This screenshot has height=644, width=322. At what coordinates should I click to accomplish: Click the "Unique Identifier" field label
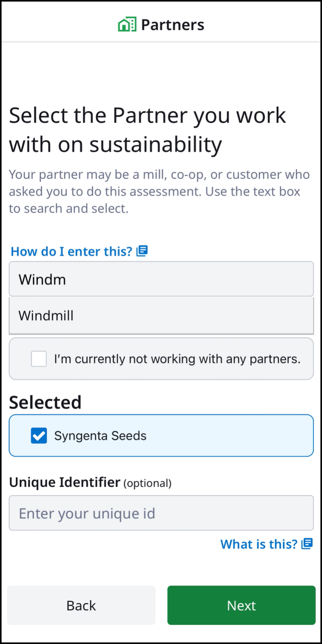point(64,483)
